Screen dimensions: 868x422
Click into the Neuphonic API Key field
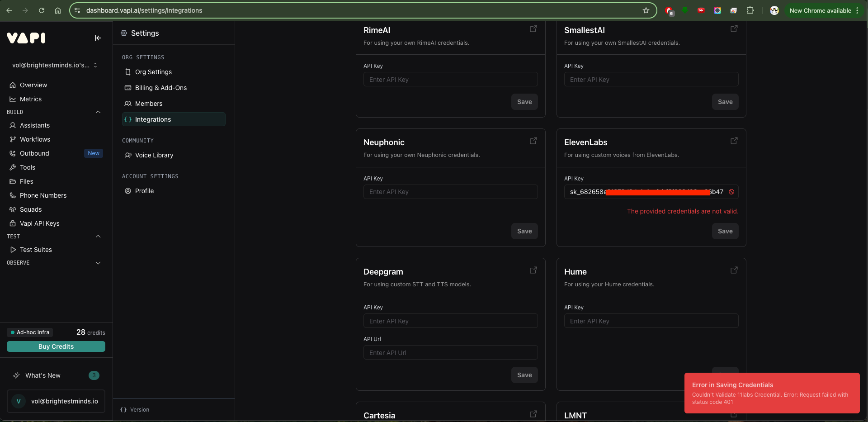450,192
